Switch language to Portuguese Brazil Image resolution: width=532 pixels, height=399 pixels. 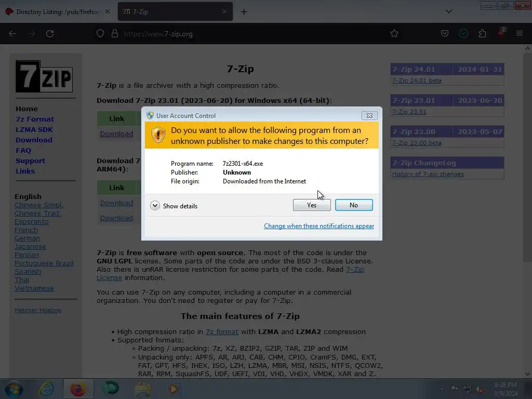tap(44, 263)
